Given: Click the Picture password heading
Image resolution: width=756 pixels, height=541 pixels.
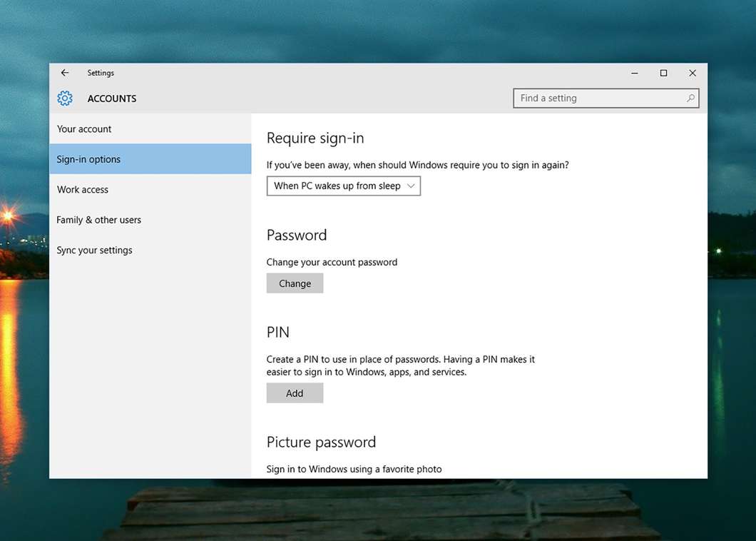Looking at the screenshot, I should [321, 443].
